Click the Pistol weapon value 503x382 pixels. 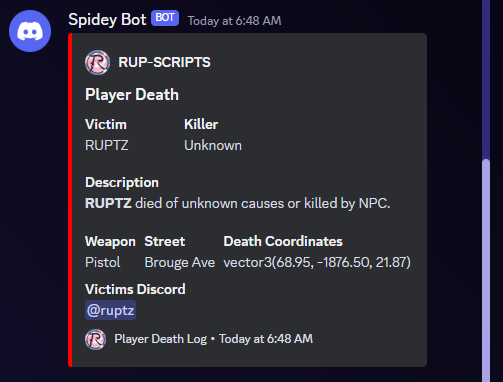point(103,262)
